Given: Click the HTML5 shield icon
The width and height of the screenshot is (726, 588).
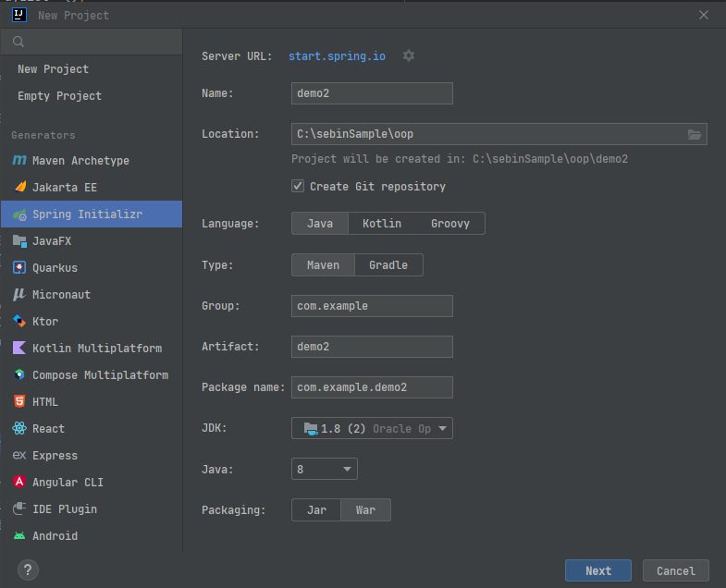Looking at the screenshot, I should pos(19,401).
